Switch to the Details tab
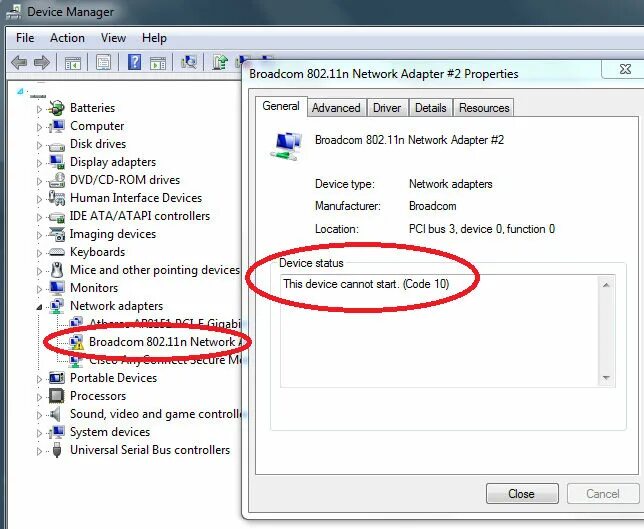The image size is (644, 529). click(x=430, y=108)
